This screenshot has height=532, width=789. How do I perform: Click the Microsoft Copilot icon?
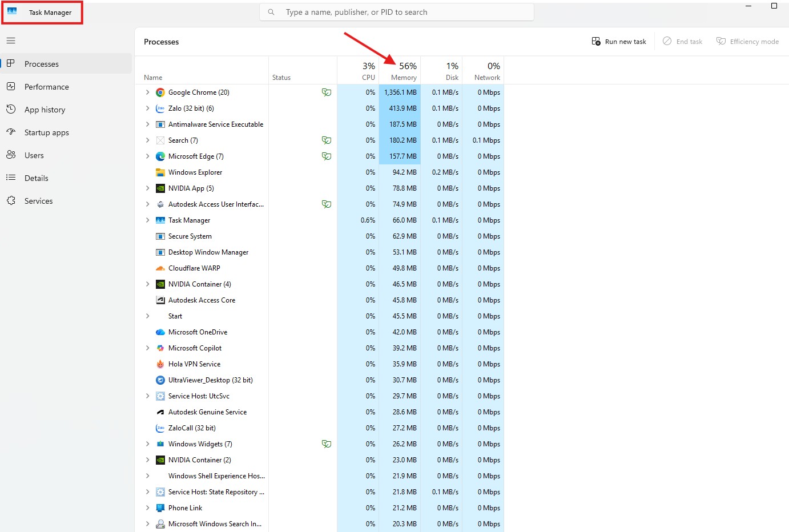160,348
